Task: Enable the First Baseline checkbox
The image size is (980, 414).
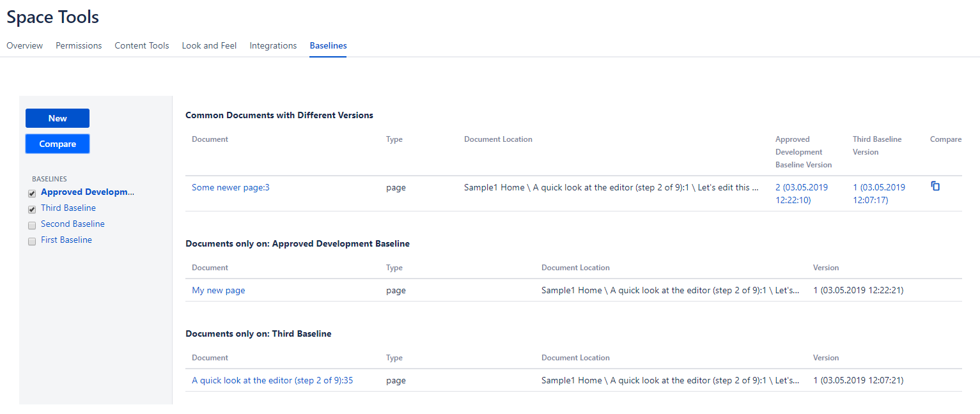Action: (32, 241)
